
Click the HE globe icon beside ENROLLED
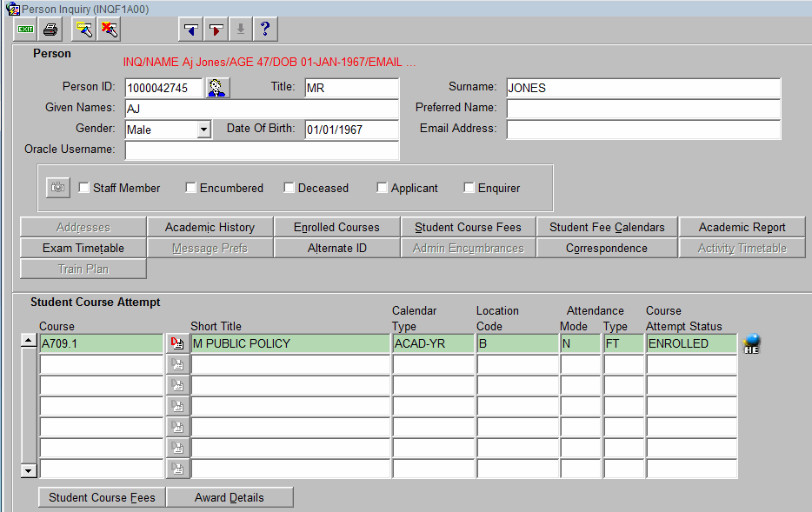pos(752,344)
